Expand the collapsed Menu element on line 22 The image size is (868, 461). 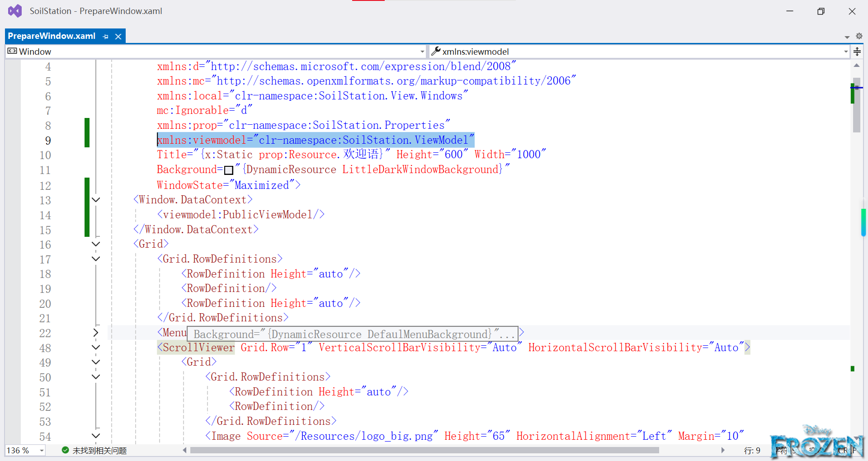coord(95,333)
